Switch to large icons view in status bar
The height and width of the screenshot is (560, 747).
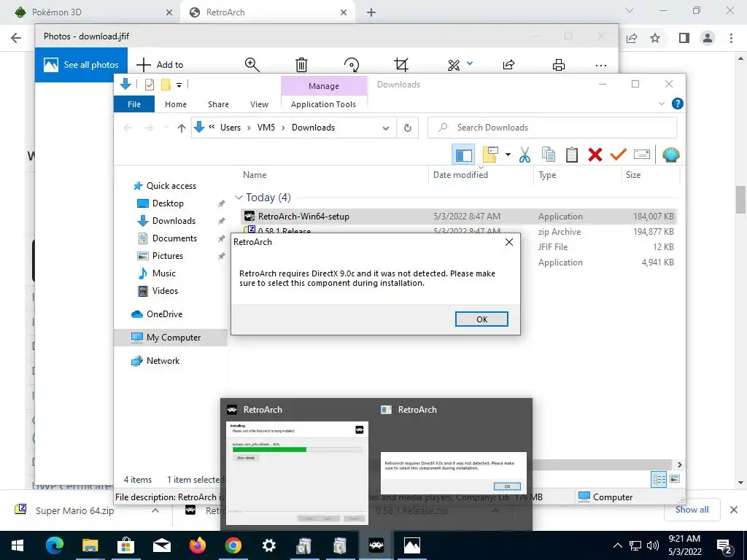pyautogui.click(x=675, y=479)
